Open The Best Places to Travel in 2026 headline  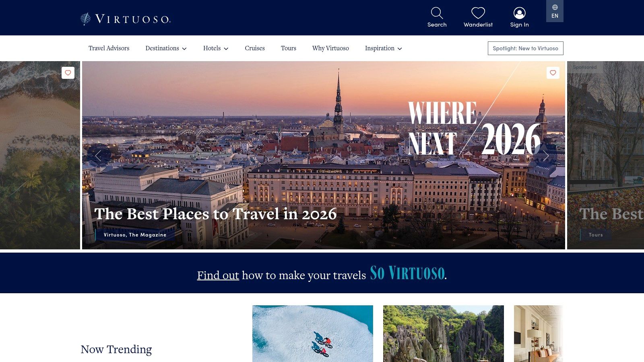click(x=215, y=214)
